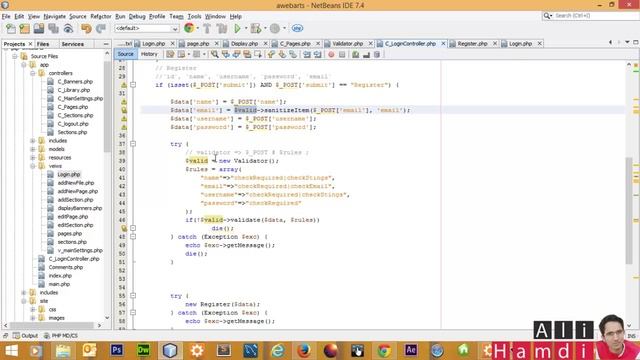This screenshot has width=640, height=360.
Task: Toggle Rectangular Selection icon in editor toolbar
Action: point(258,54)
